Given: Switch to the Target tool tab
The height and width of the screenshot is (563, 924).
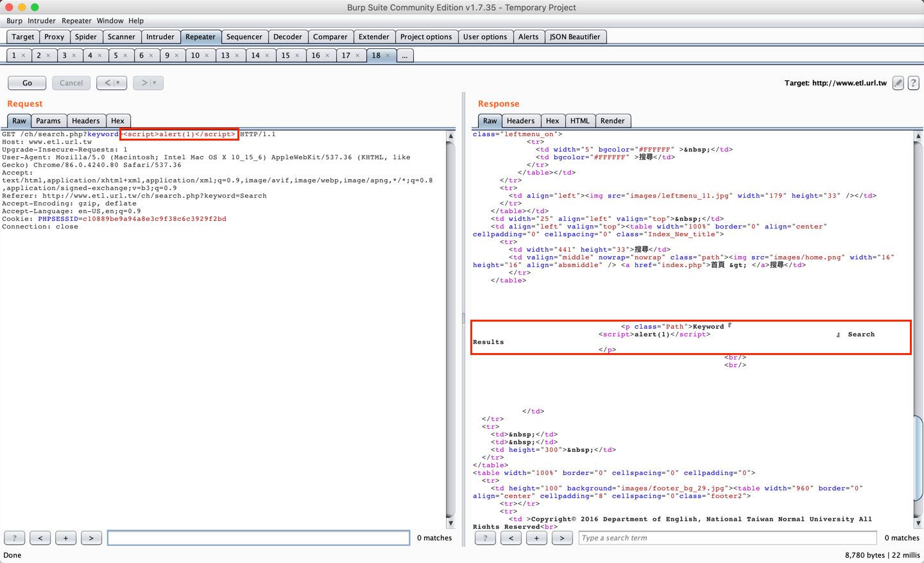Looking at the screenshot, I should pos(23,37).
